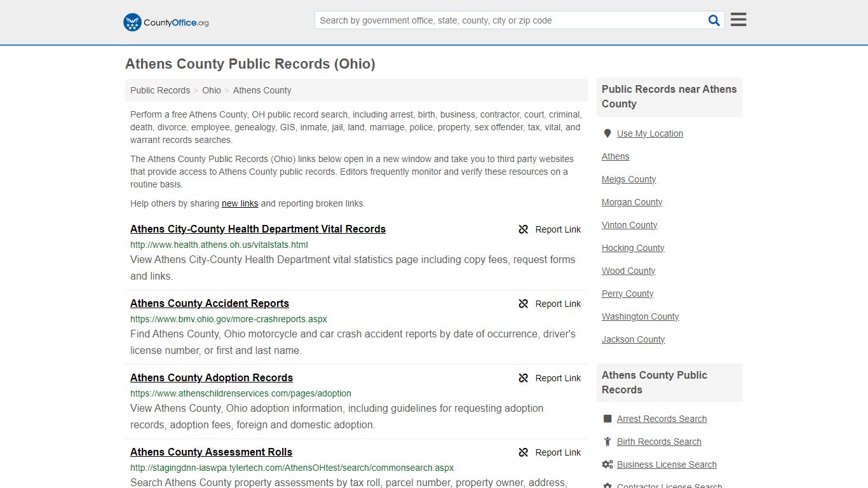868x488 pixels.
Task: Click the location pin icon
Action: [x=607, y=133]
